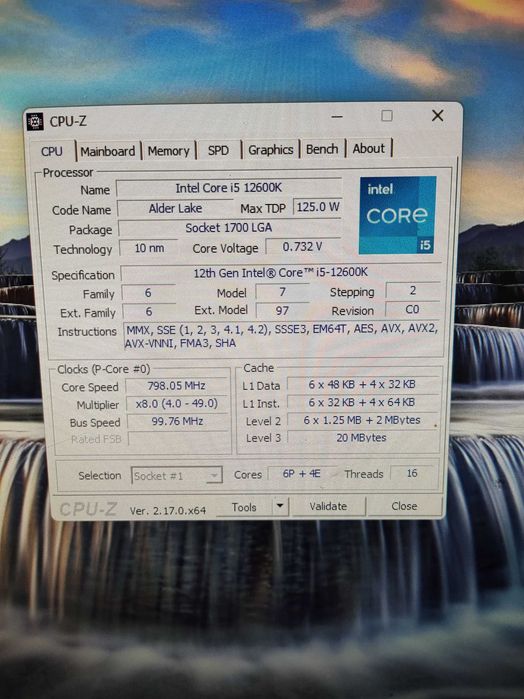Maximize the CPU-Z window
The width and height of the screenshot is (524, 699).
click(x=387, y=116)
